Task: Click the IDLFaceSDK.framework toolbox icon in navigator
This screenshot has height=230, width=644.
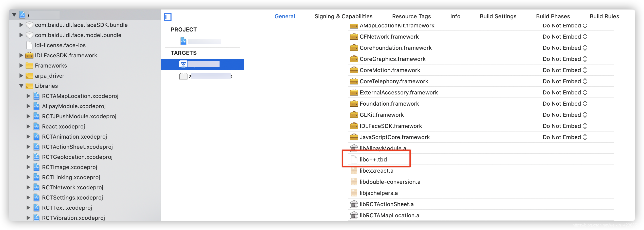Action: 29,55
